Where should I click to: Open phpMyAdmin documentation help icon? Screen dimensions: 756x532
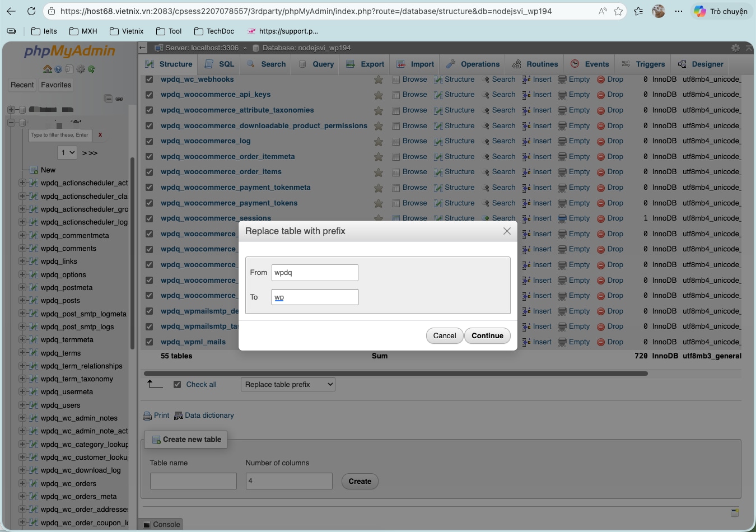(x=58, y=69)
